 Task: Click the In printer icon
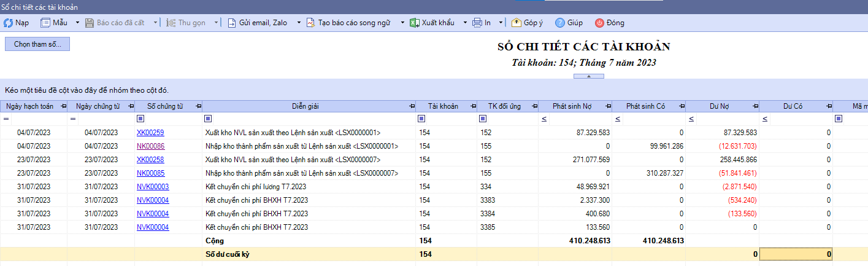tap(477, 23)
